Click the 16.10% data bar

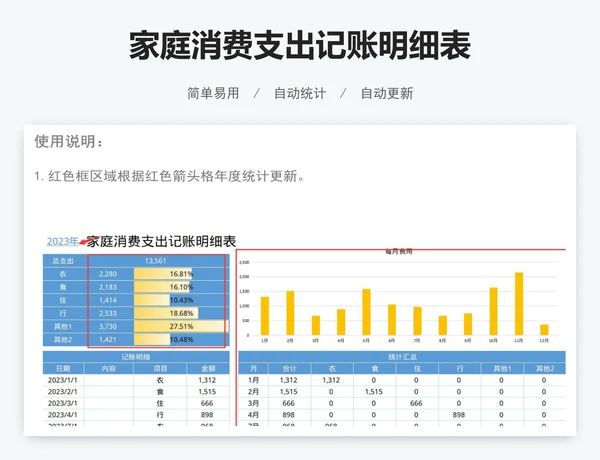162,287
